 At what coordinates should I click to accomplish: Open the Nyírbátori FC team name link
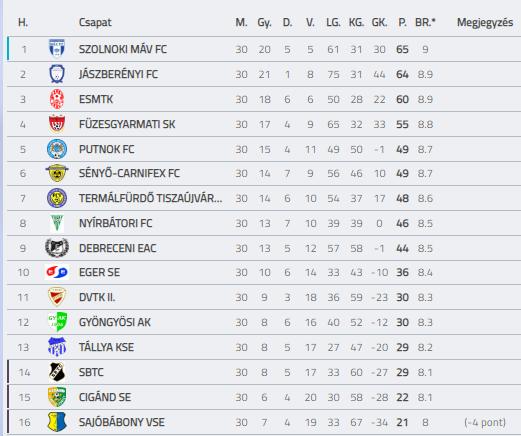[115, 223]
